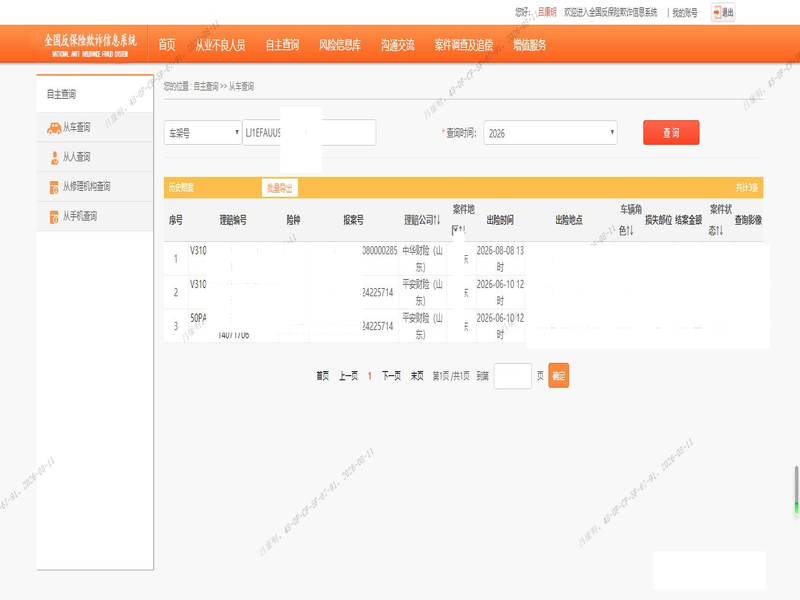Image resolution: width=800 pixels, height=600 pixels.
Task: Click the 我的账号 link
Action: pyautogui.click(x=685, y=13)
